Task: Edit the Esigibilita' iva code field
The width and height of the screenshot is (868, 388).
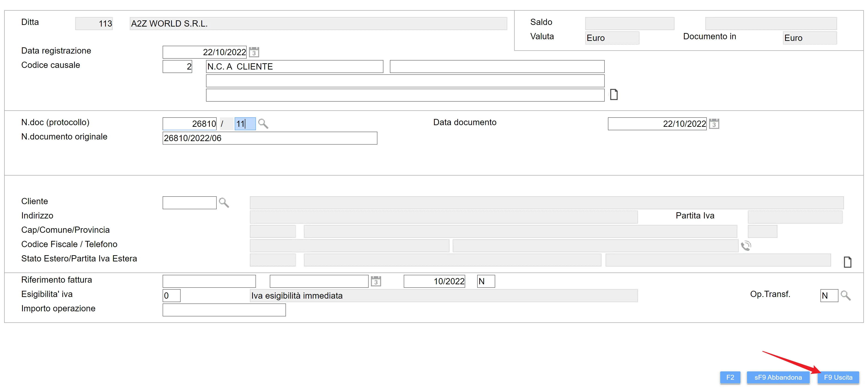Action: pos(171,296)
